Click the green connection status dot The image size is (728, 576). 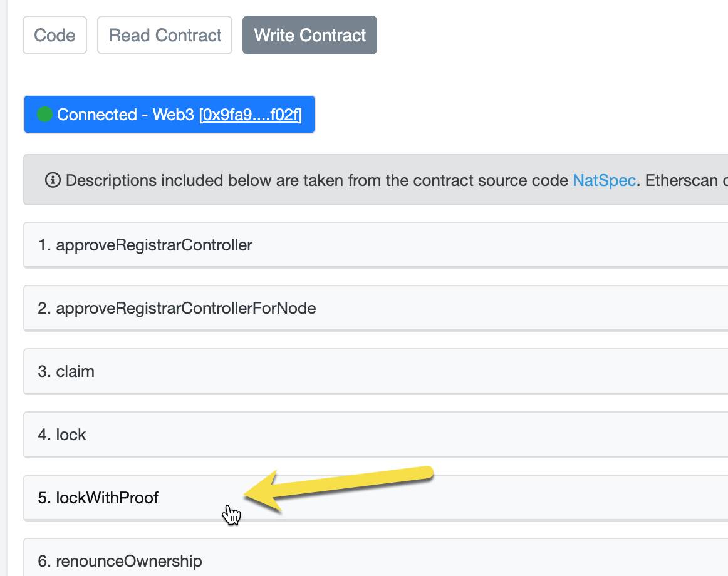coord(44,115)
